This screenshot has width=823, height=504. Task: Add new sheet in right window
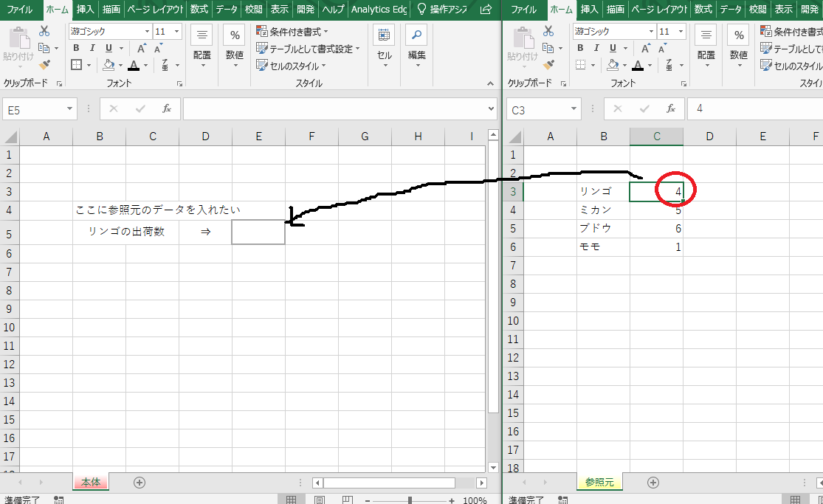coord(653,483)
